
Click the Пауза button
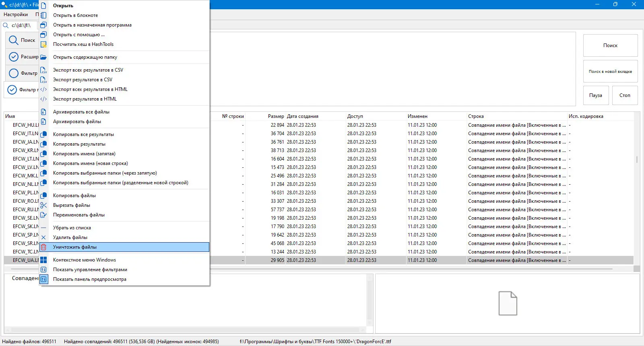tap(596, 95)
